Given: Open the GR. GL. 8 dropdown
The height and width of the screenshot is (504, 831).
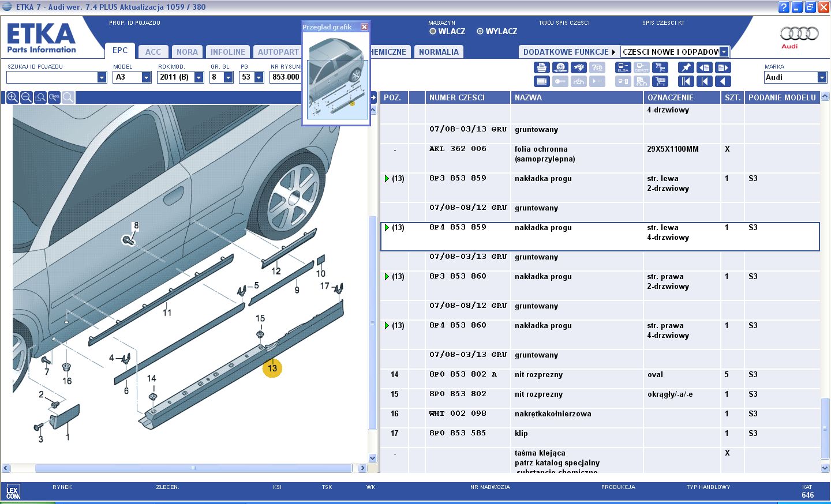Looking at the screenshot, I should (x=229, y=77).
